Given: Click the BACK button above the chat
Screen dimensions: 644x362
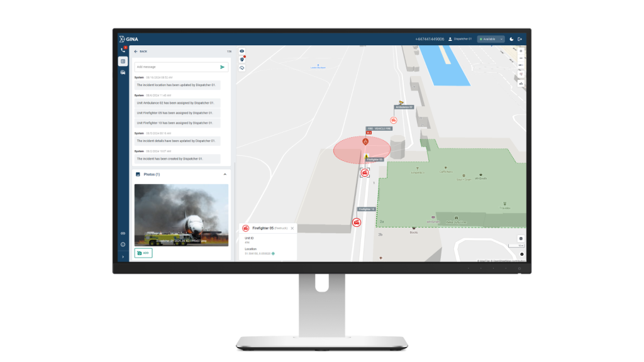Looking at the screenshot, I should pyautogui.click(x=140, y=51).
